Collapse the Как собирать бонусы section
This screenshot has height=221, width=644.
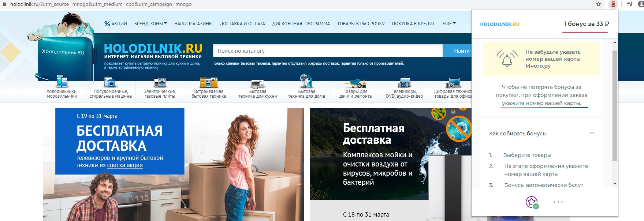[592, 133]
